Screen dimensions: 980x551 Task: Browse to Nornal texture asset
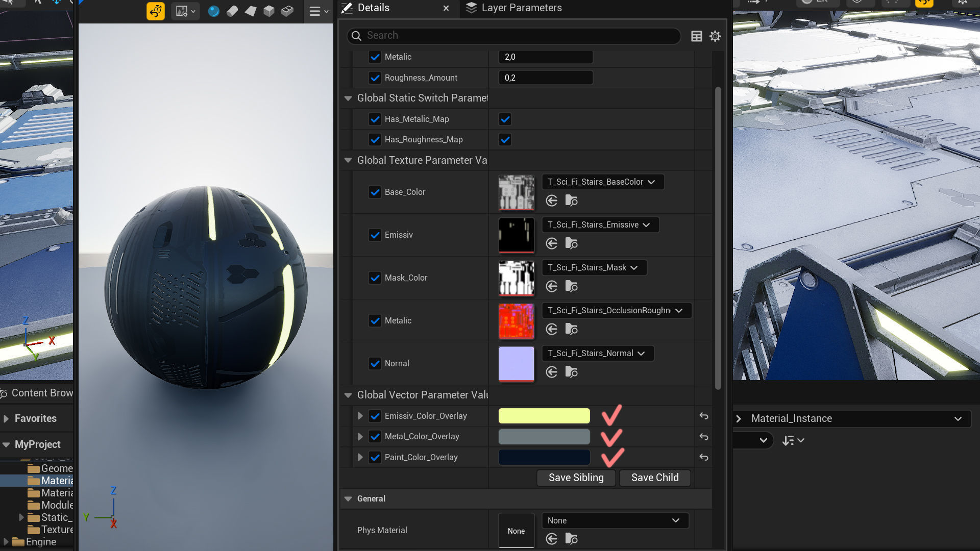pos(571,372)
